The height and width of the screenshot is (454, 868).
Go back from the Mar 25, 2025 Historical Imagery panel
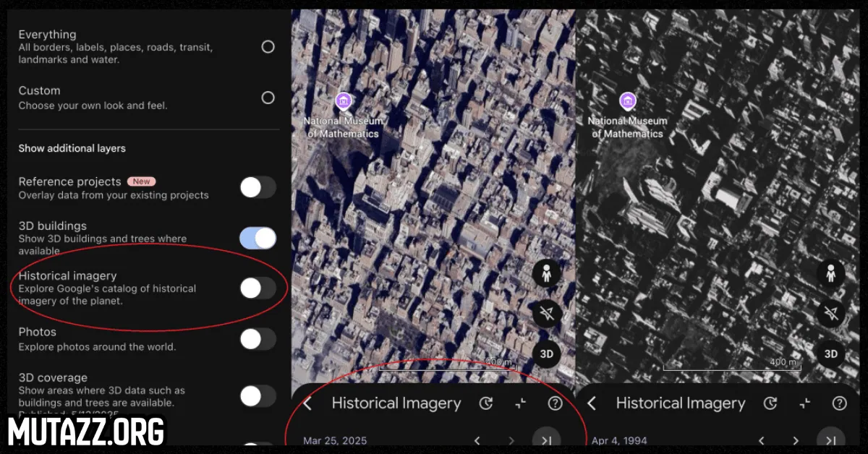[x=307, y=403]
